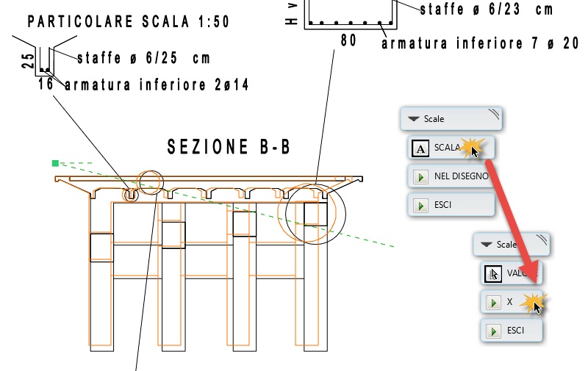Click the green play icon of upper ESCI

tap(420, 206)
